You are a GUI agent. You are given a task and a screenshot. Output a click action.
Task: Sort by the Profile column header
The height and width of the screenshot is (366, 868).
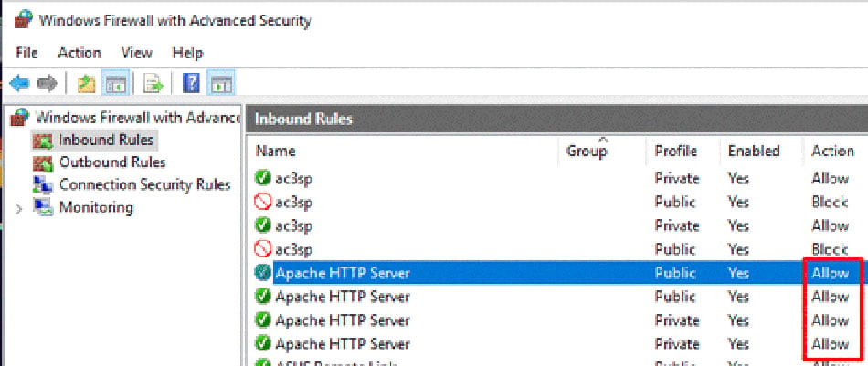coord(676,151)
